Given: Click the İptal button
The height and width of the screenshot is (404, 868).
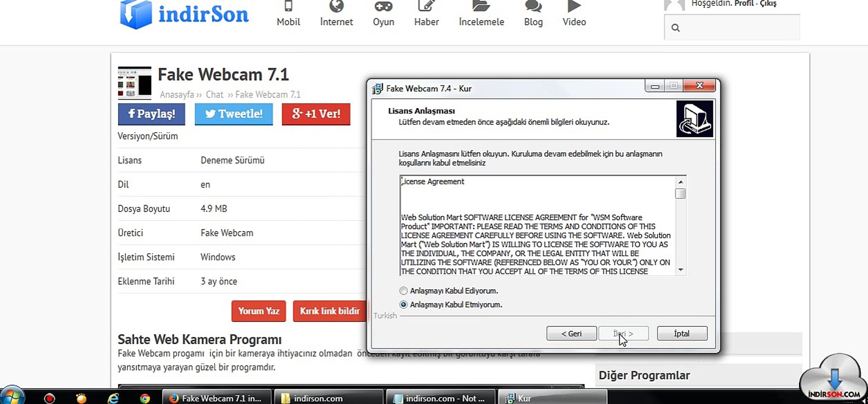Looking at the screenshot, I should click(682, 333).
